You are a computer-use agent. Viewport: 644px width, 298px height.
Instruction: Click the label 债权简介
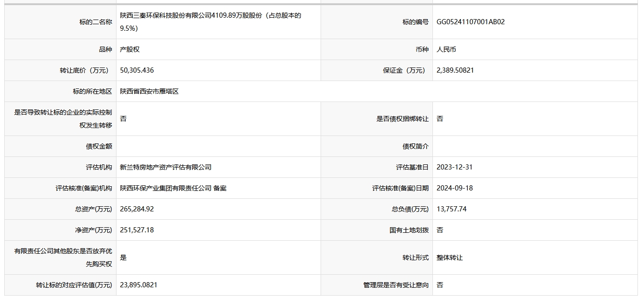point(416,146)
